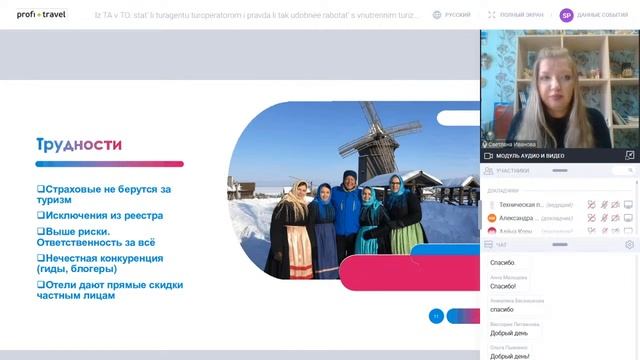Click the fullscreen arrows icon

click(492, 15)
